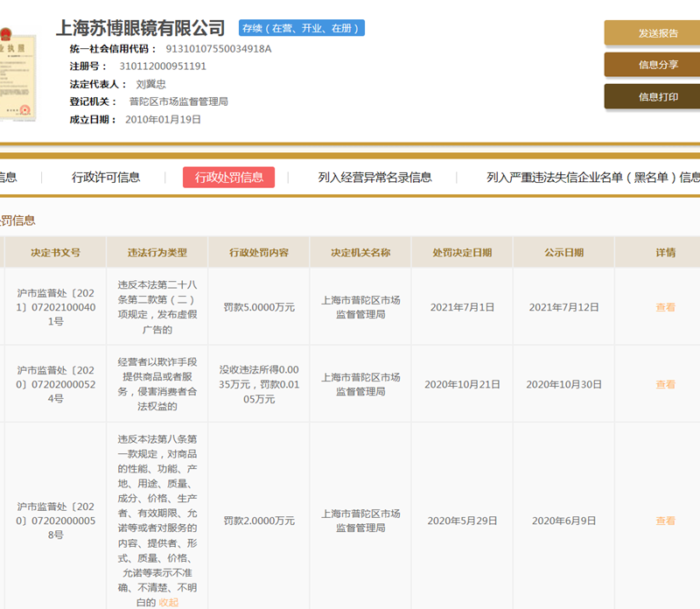
Task: Click the 公示日期 column header
Action: tap(563, 253)
